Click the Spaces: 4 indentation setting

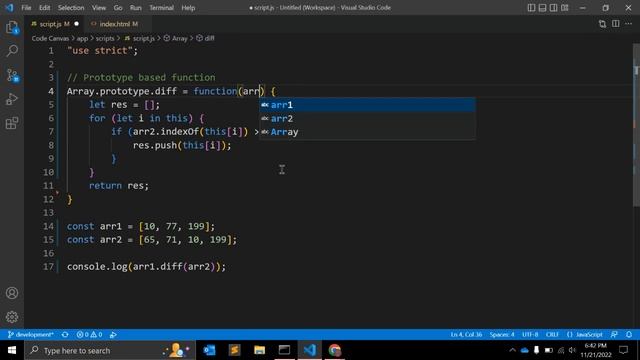pyautogui.click(x=502, y=335)
